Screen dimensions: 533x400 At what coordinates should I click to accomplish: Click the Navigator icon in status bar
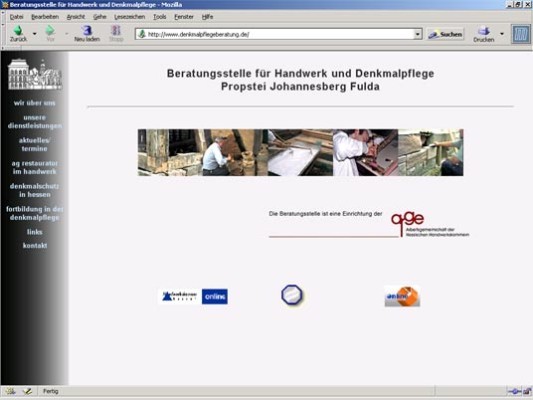10,391
